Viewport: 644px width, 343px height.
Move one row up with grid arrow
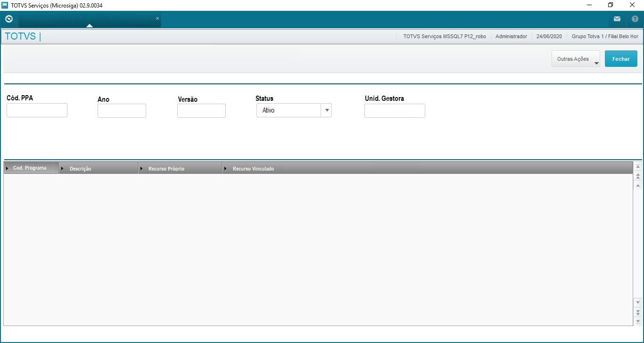(x=638, y=186)
